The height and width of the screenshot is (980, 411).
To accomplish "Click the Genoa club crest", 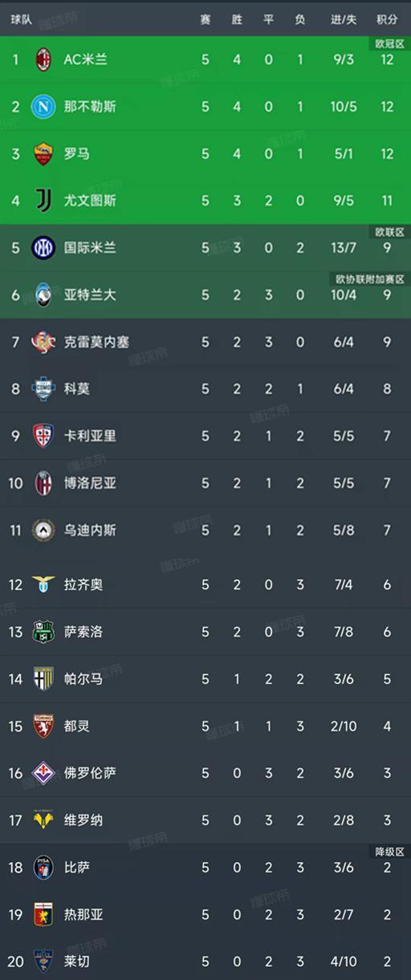I will point(43,914).
